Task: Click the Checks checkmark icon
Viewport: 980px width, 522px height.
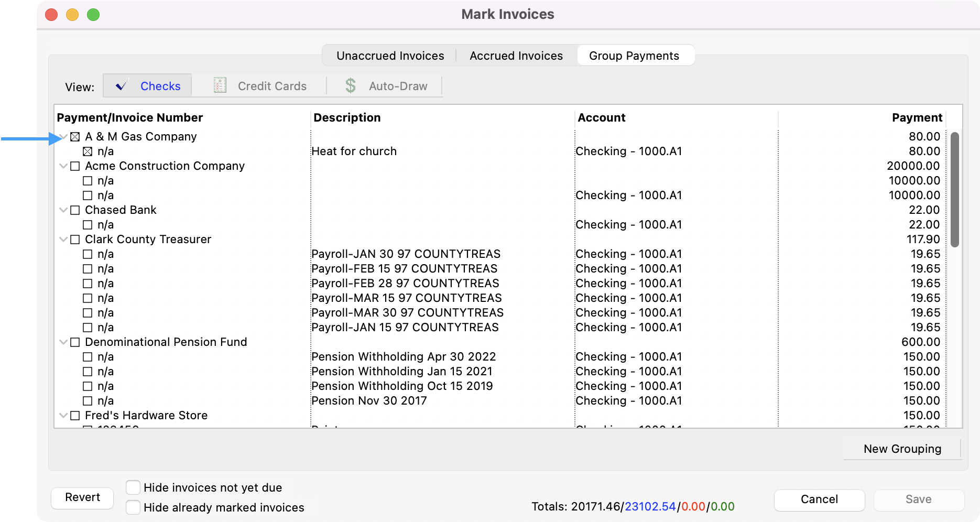Action: (122, 85)
